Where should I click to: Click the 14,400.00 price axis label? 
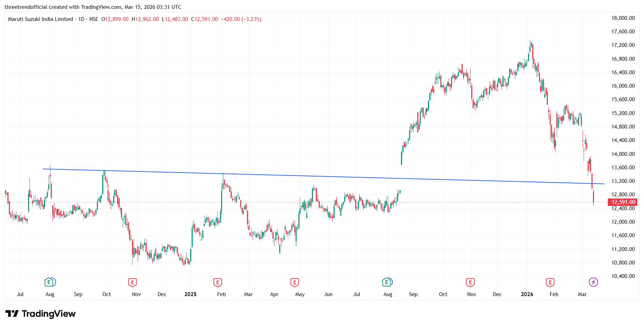[x=623, y=140]
